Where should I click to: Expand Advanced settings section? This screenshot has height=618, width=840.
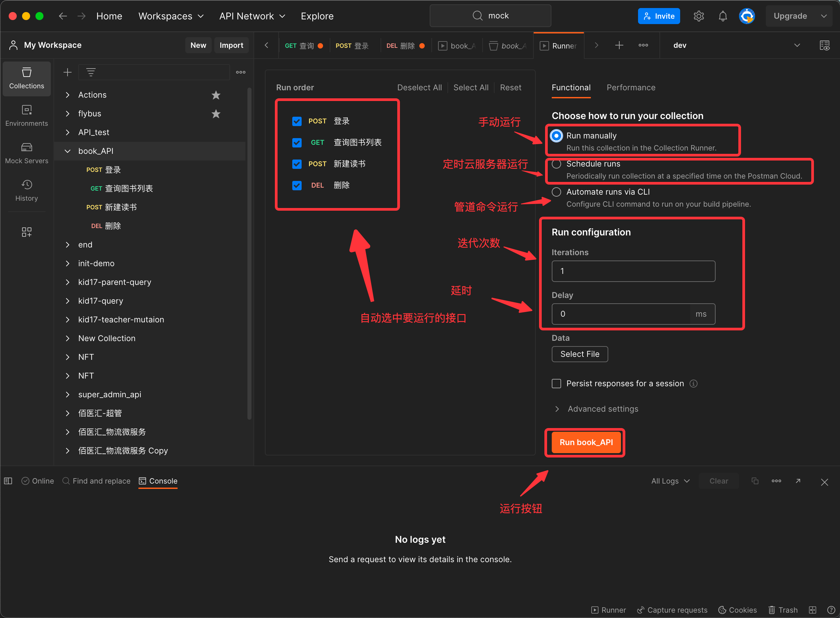click(x=598, y=409)
